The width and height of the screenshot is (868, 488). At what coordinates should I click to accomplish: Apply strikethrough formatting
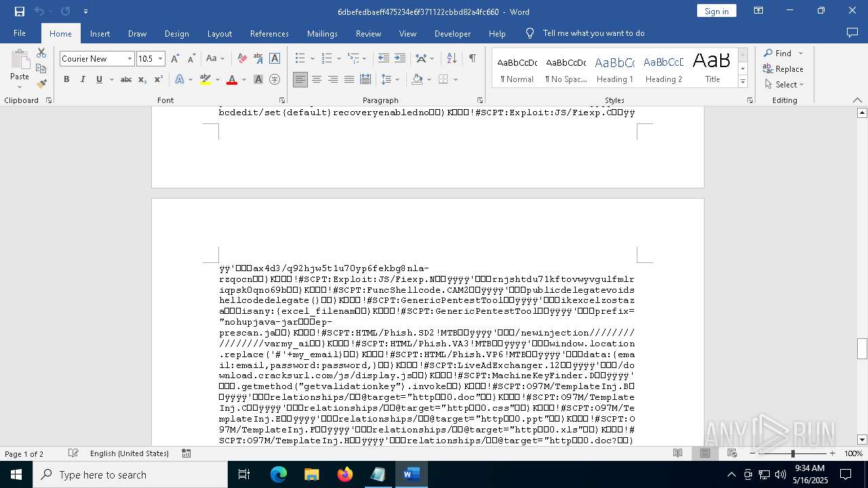[x=126, y=79]
